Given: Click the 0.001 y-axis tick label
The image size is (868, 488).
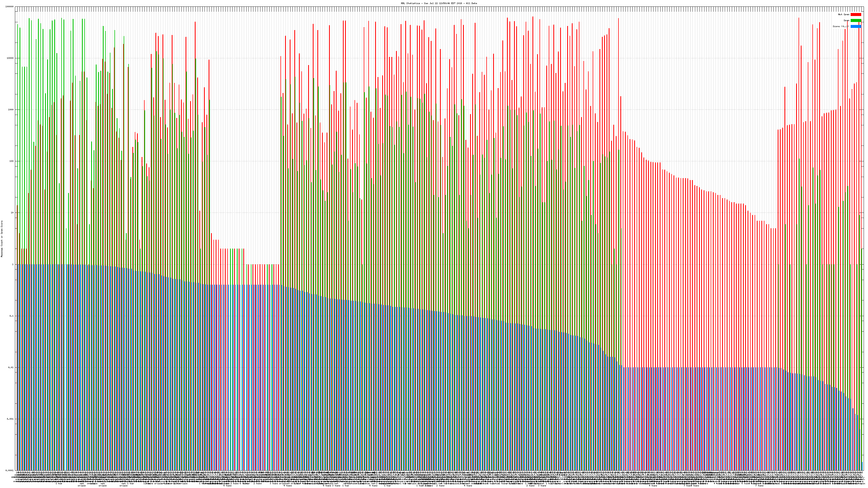Looking at the screenshot, I should tap(11, 419).
